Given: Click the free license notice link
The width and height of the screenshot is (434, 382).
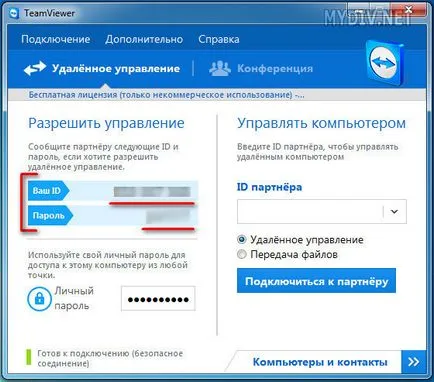Looking at the screenshot, I should tap(166, 95).
